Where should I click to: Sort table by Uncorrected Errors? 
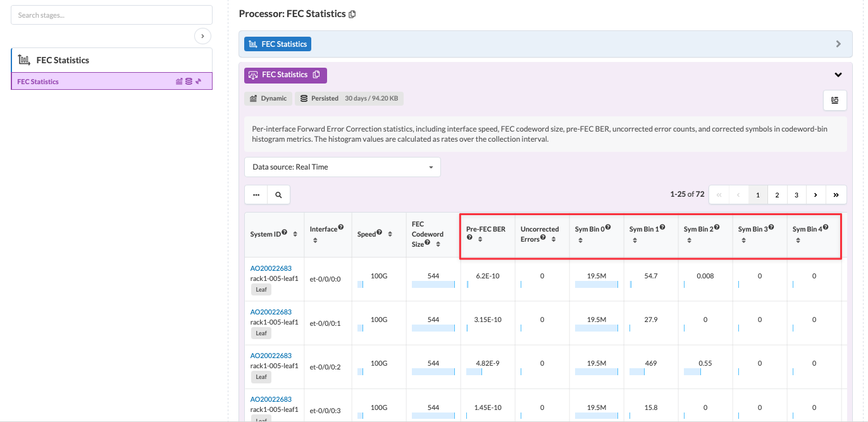tap(554, 239)
